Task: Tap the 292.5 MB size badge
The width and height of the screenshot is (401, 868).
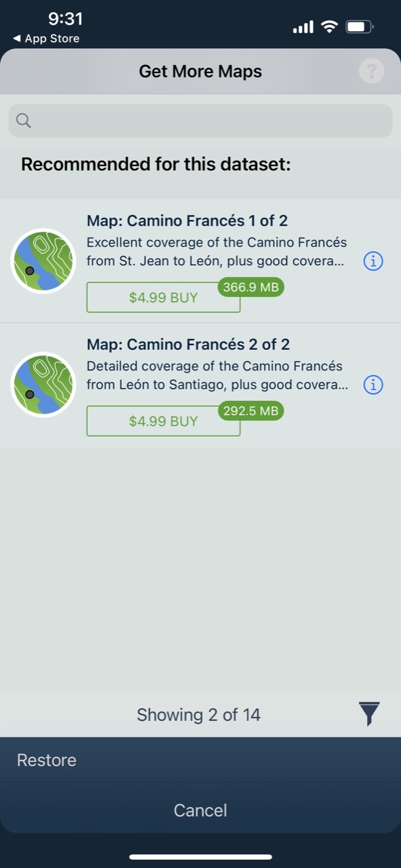Action: pyautogui.click(x=250, y=410)
